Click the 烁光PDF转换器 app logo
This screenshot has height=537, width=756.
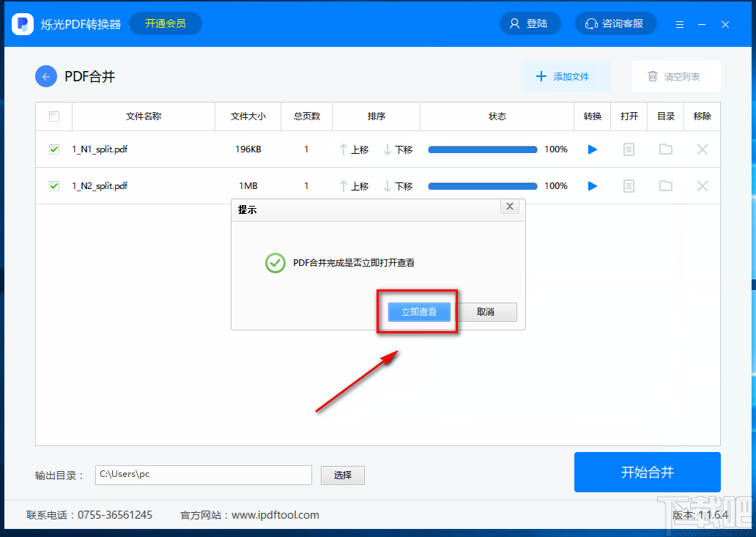(23, 23)
